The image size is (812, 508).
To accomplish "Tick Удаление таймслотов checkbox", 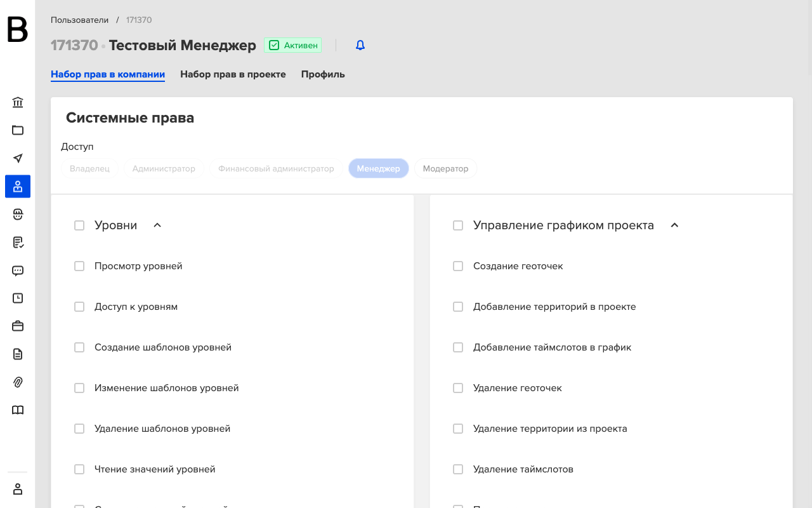I will (x=458, y=469).
